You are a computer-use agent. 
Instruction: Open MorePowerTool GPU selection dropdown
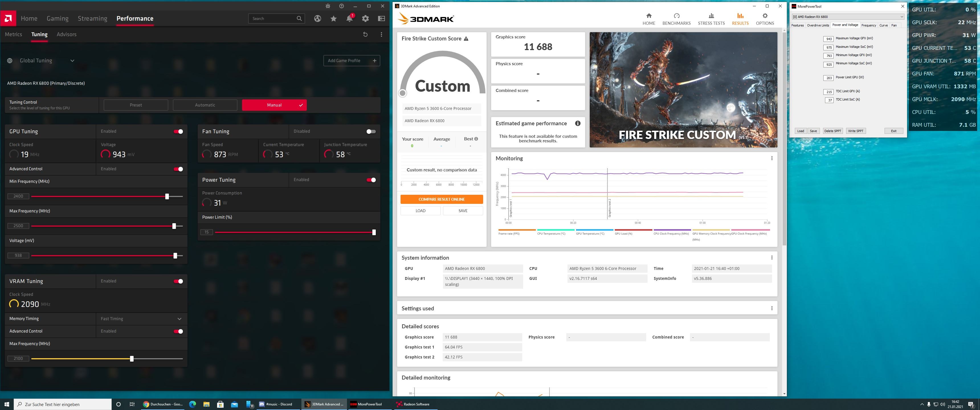[x=848, y=17]
